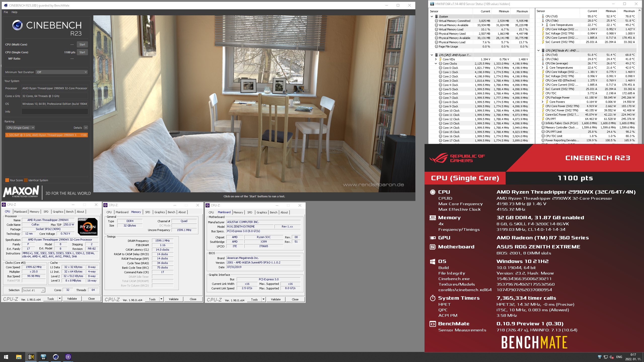Open the Socket #1 Selection dropdown in CPU-Z
The height and width of the screenshot is (362, 644).
coord(33,290)
